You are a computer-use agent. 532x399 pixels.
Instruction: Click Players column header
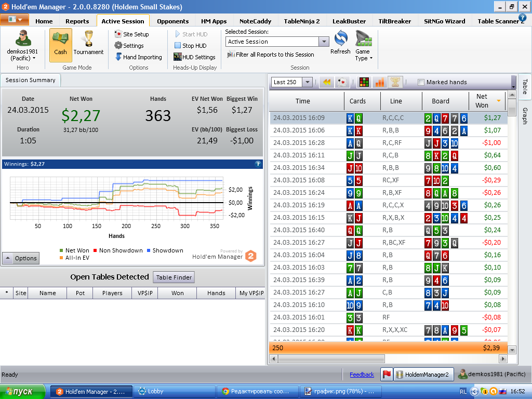pyautogui.click(x=112, y=293)
